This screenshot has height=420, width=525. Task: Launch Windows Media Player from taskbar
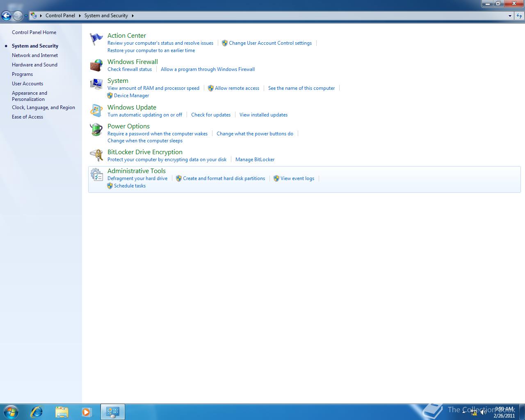[87, 411]
